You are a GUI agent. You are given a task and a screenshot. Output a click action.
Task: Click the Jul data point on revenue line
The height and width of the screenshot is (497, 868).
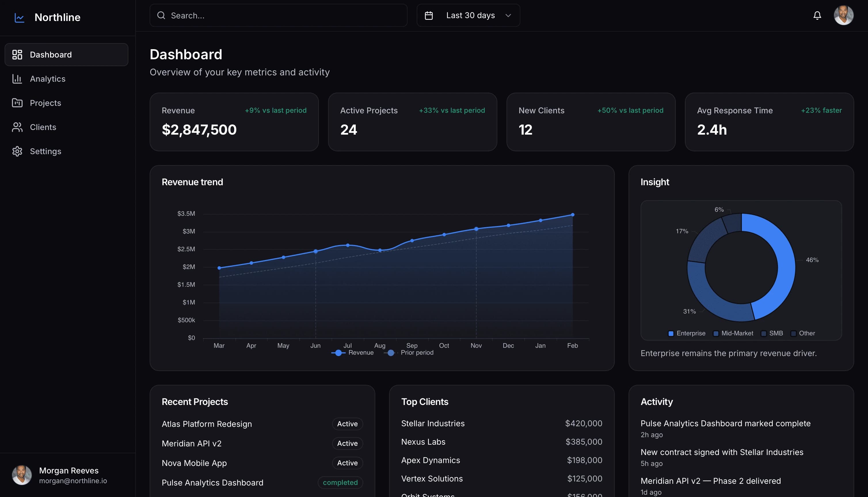point(348,245)
